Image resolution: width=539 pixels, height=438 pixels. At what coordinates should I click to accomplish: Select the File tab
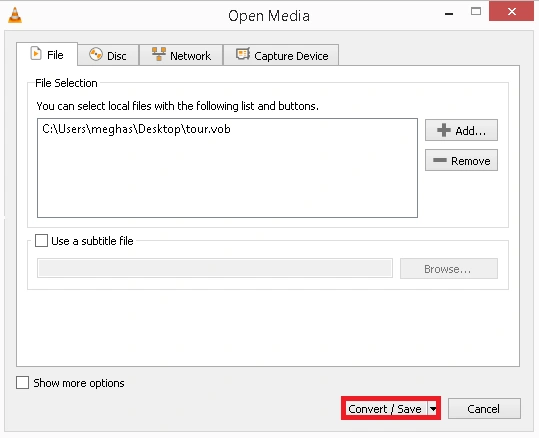pos(47,54)
